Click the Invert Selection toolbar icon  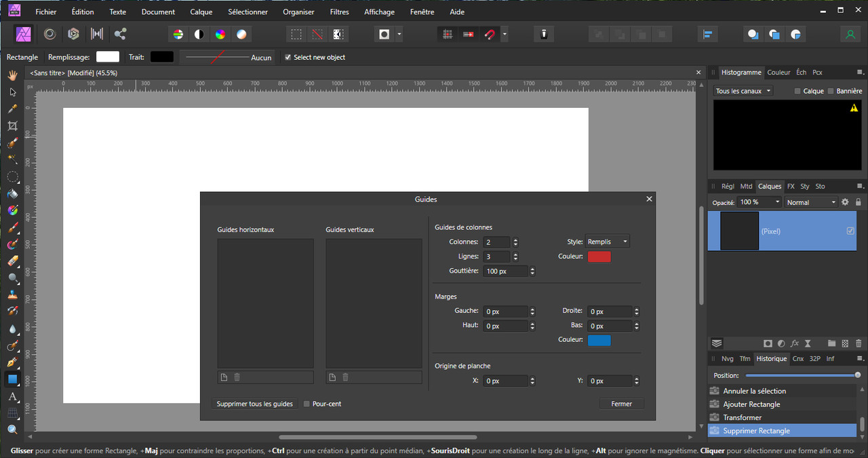[338, 34]
